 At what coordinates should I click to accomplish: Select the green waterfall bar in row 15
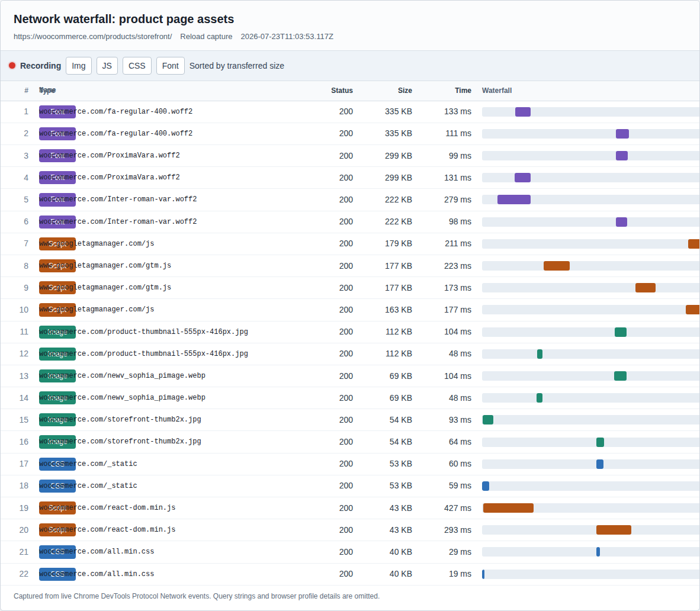pyautogui.click(x=488, y=420)
